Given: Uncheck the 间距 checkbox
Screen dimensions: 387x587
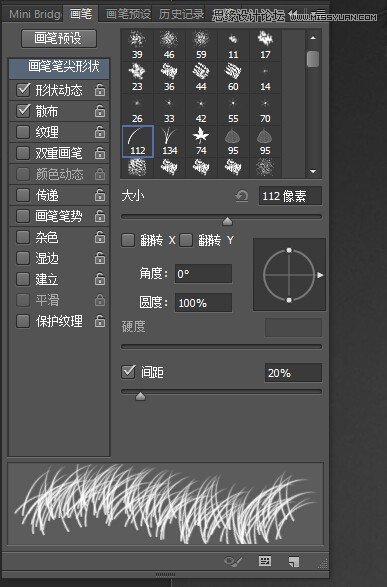Looking at the screenshot, I should click(128, 372).
